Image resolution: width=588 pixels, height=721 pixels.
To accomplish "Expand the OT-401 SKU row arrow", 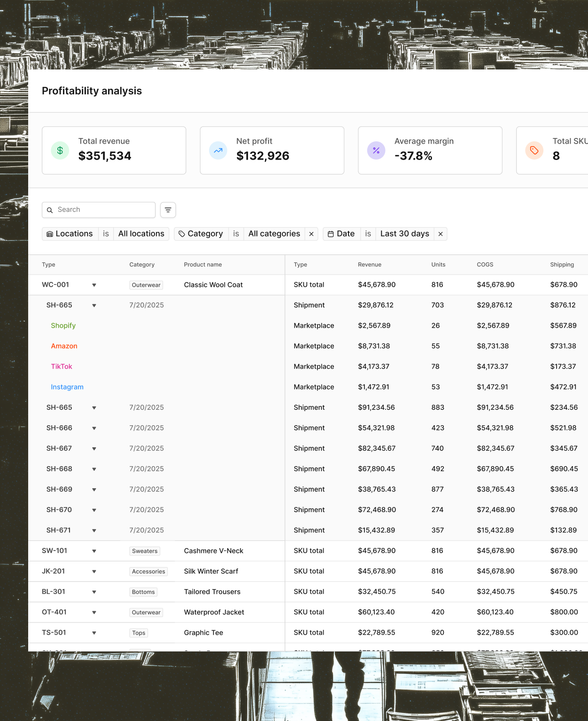I will point(94,613).
